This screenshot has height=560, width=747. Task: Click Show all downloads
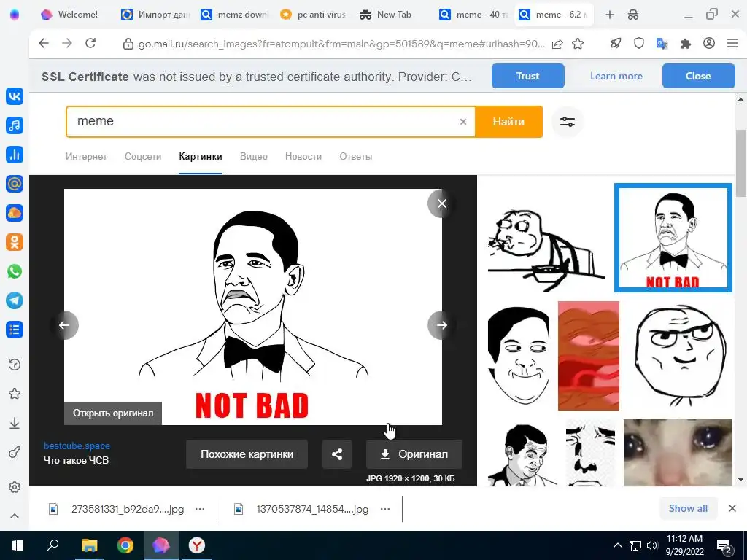tap(688, 508)
